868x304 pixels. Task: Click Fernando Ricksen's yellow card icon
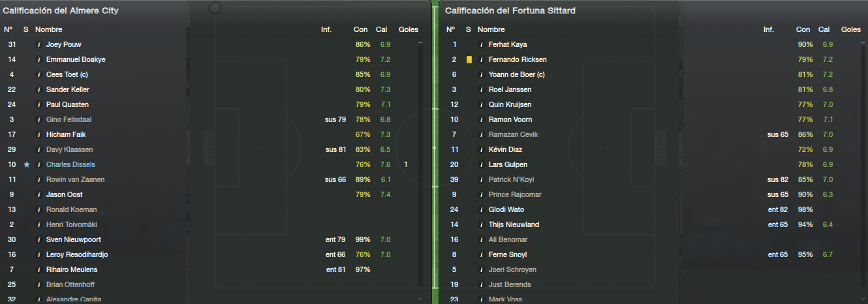469,59
